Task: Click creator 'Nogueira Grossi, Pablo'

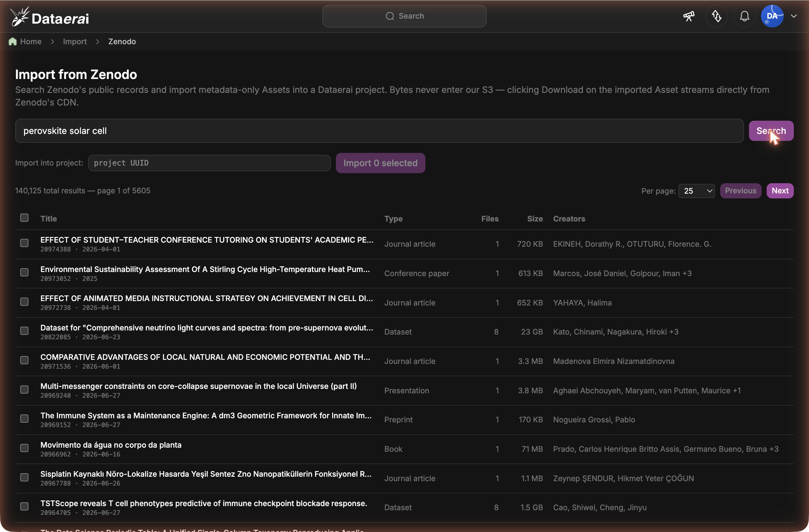Action: 594,420
